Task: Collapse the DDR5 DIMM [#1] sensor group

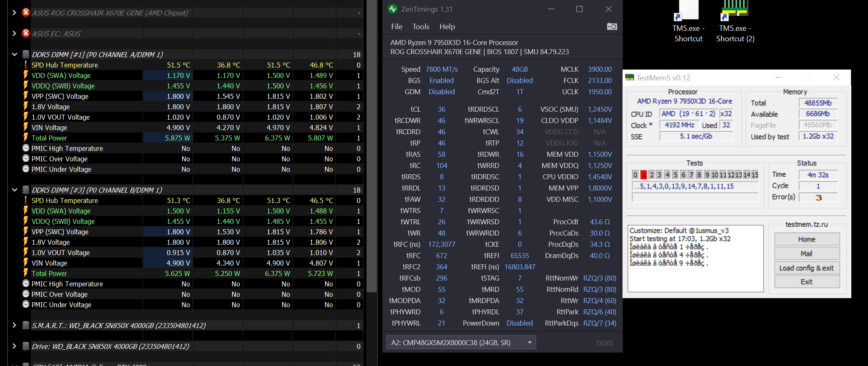Action: tap(14, 54)
